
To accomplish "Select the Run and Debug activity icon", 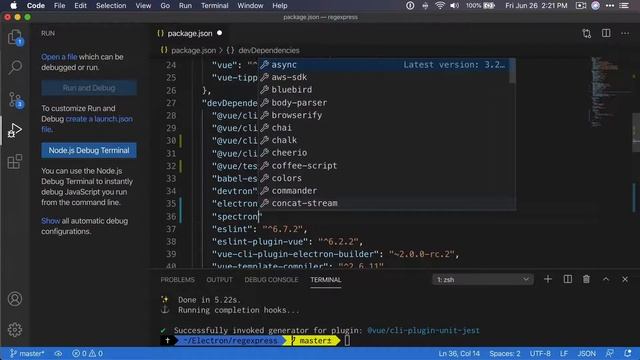I will tap(15, 130).
